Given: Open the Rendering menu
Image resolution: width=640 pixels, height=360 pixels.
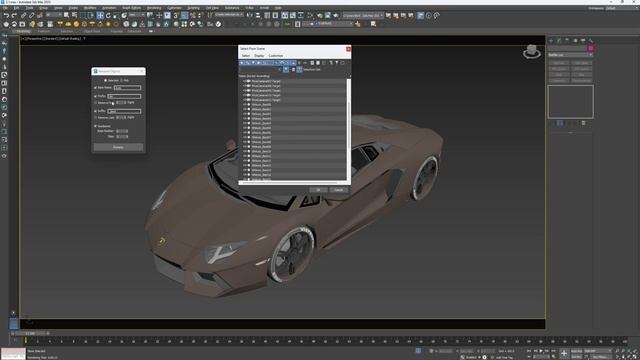Looking at the screenshot, I should (x=154, y=8).
